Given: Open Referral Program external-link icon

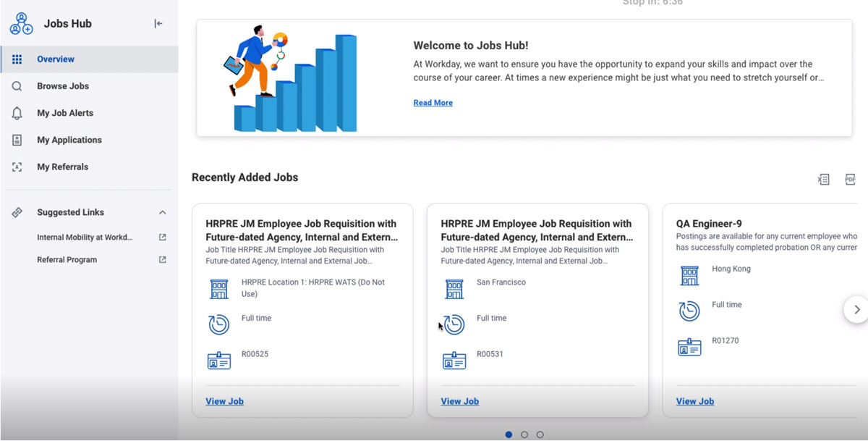Looking at the screenshot, I should (162, 259).
